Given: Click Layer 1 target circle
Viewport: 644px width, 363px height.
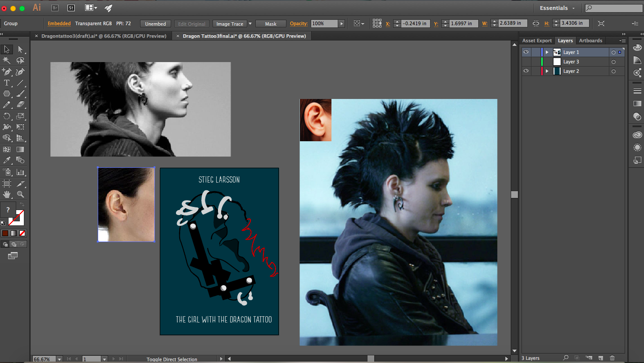Looking at the screenshot, I should click(x=613, y=53).
